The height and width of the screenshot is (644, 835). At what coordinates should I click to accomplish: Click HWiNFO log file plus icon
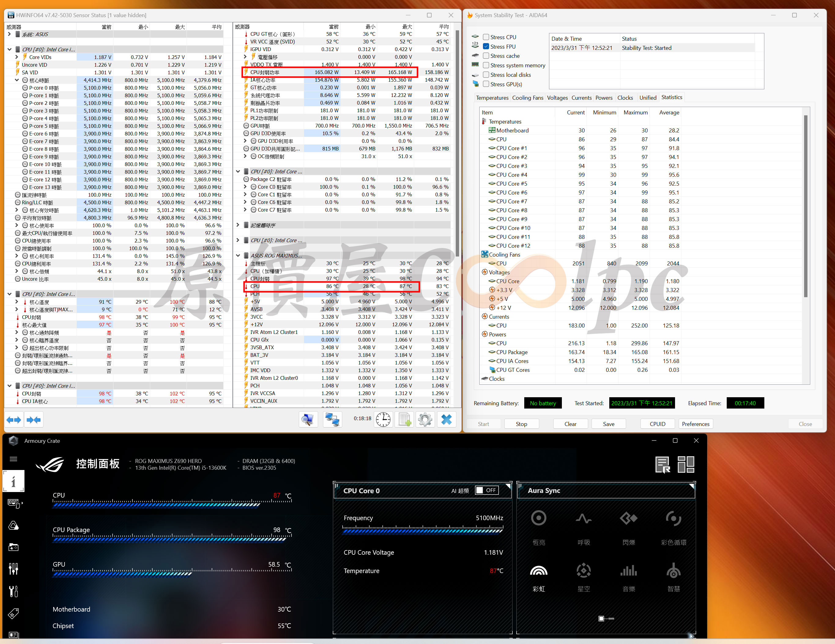pyautogui.click(x=404, y=420)
